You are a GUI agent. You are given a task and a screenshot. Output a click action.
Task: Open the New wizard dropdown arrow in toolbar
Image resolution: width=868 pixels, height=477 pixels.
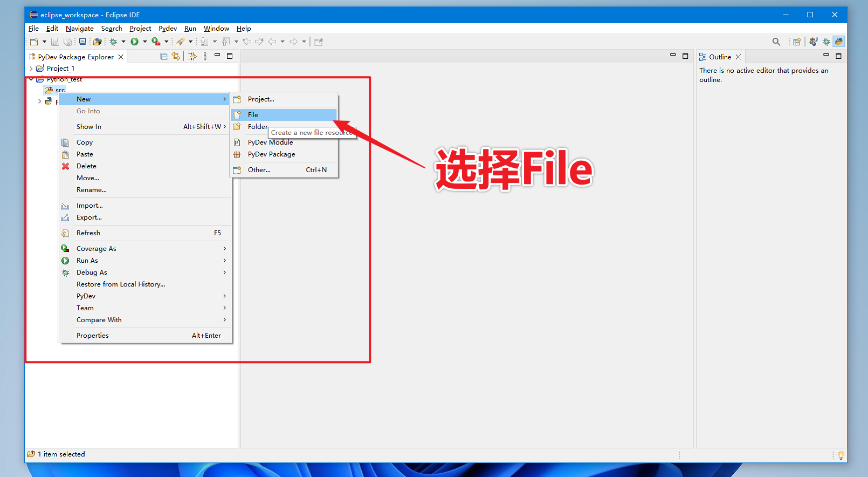point(44,42)
